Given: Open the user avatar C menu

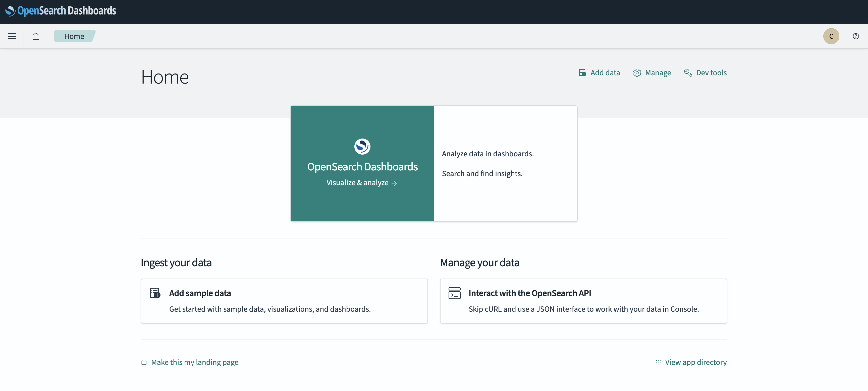Looking at the screenshot, I should coord(831,36).
